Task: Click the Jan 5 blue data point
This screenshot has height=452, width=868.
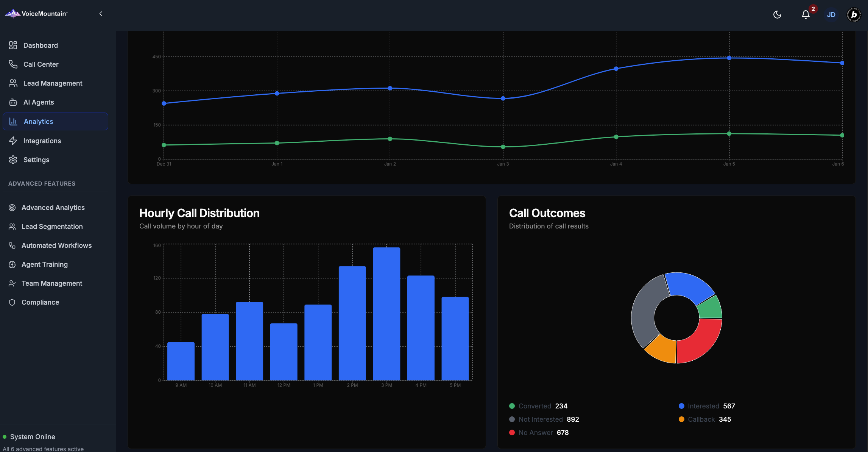Action: coord(729,58)
